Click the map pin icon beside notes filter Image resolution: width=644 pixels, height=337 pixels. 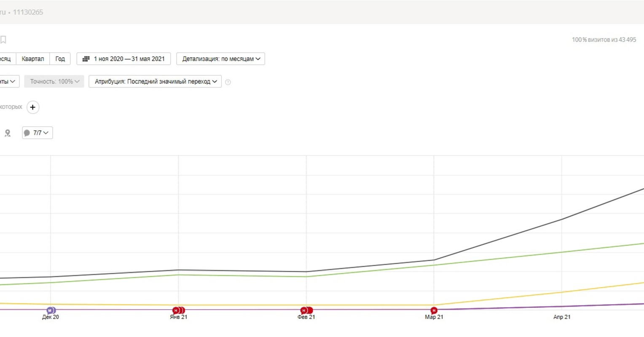8,133
